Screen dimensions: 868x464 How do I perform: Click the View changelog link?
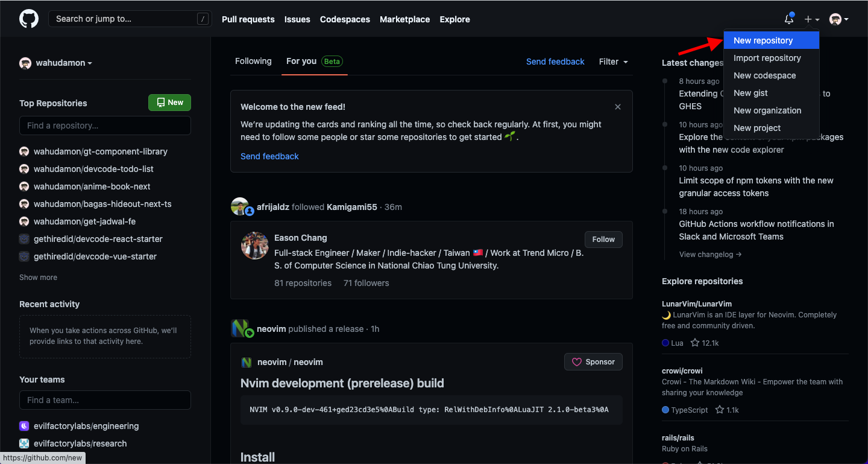click(x=710, y=255)
